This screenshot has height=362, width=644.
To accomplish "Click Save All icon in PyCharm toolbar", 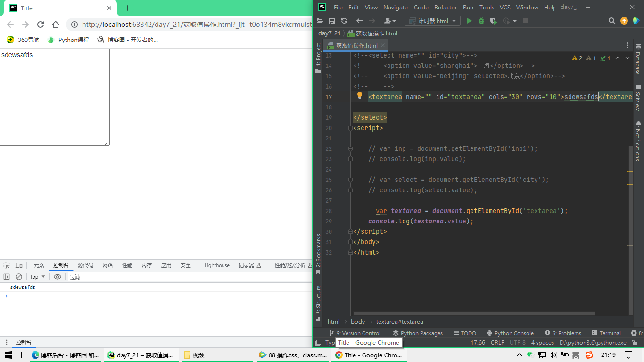I will point(332,21).
